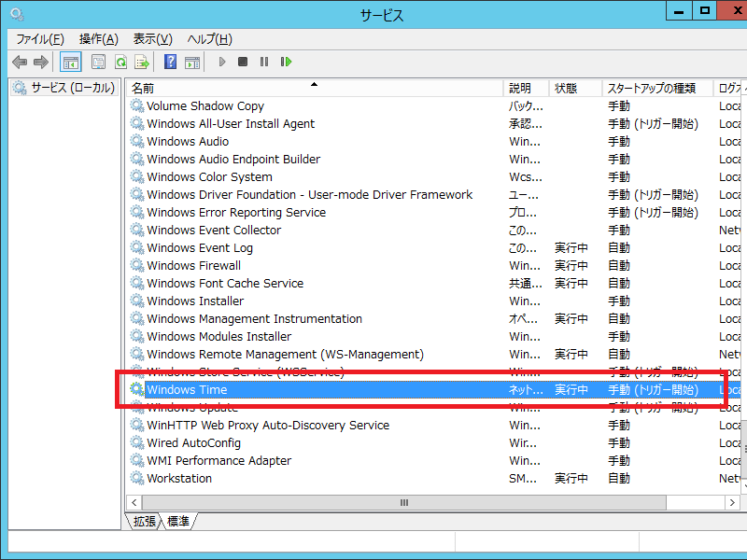Pause the service with the pause icon
Viewport: 747px width, 560px height.
264,62
